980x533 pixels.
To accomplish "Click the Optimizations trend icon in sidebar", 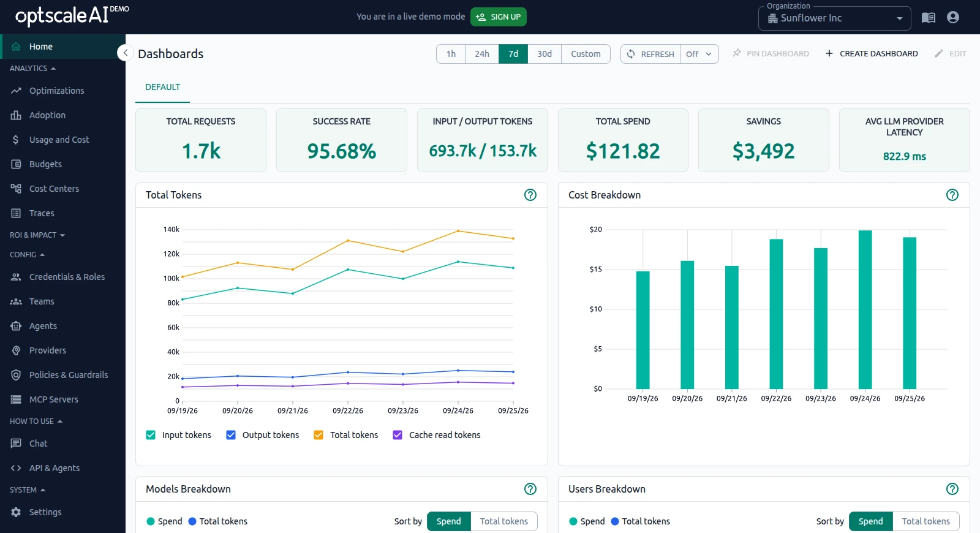I will click(x=16, y=91).
